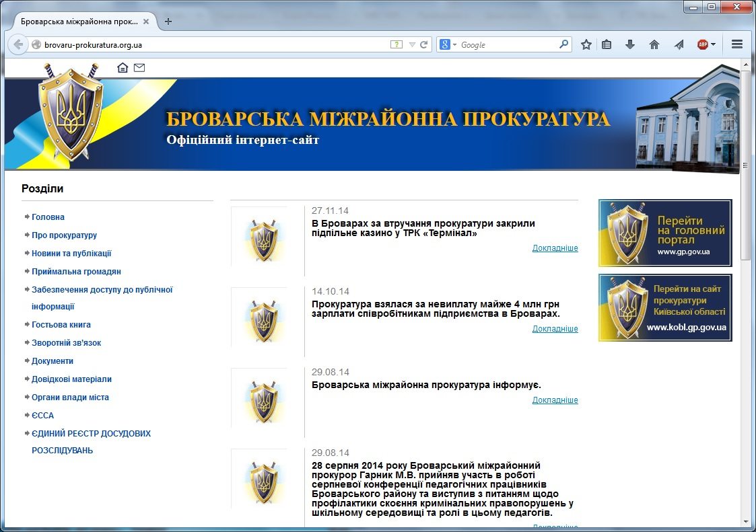This screenshot has width=756, height=532.
Task: Click the site home icon above the banner
Action: point(123,67)
